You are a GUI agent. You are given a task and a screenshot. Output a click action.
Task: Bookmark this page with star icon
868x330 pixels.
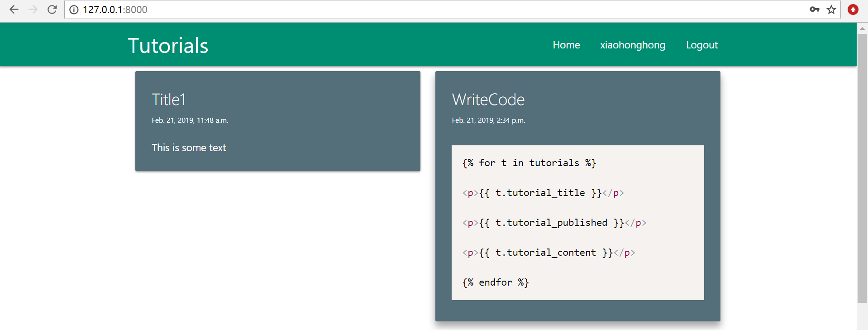click(x=831, y=10)
